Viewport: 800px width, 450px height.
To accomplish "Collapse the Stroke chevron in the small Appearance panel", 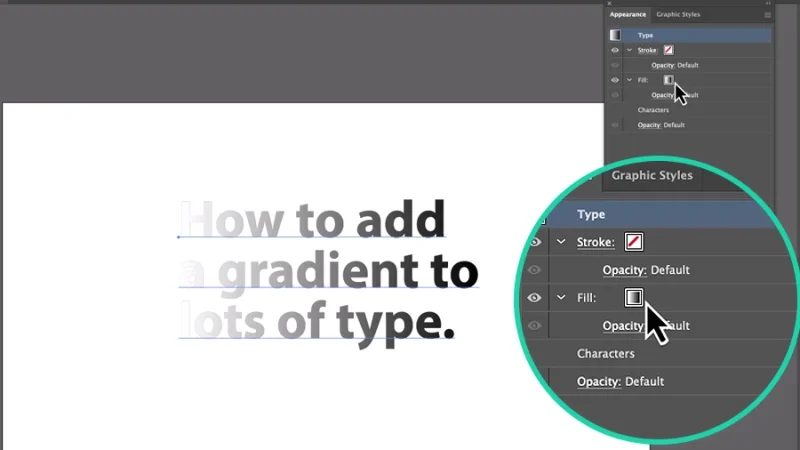I will 629,50.
